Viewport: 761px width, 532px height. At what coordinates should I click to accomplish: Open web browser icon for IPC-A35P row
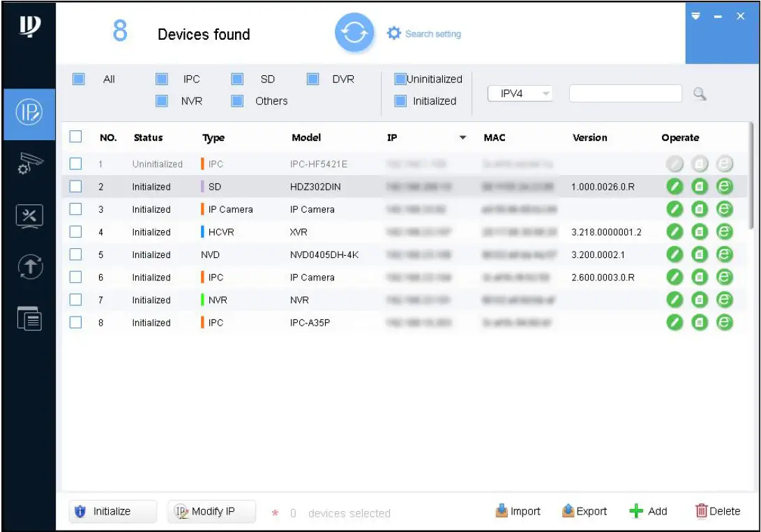click(x=725, y=322)
